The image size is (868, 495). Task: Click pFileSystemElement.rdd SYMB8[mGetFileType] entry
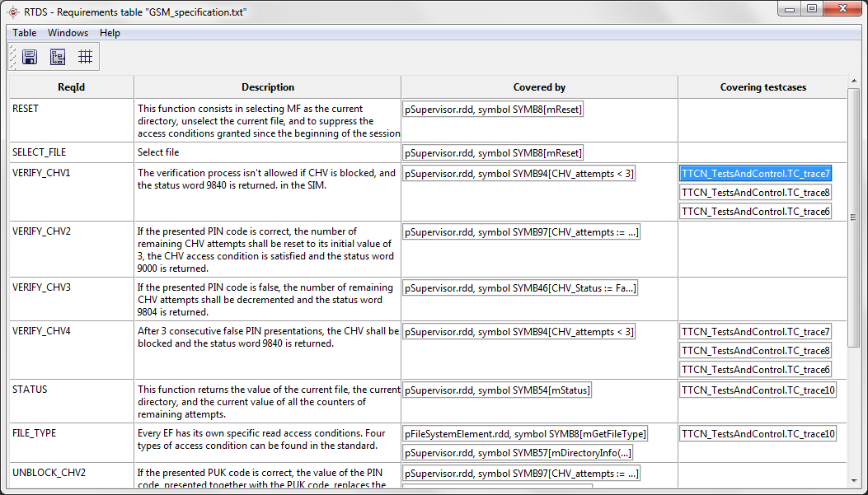tap(525, 434)
